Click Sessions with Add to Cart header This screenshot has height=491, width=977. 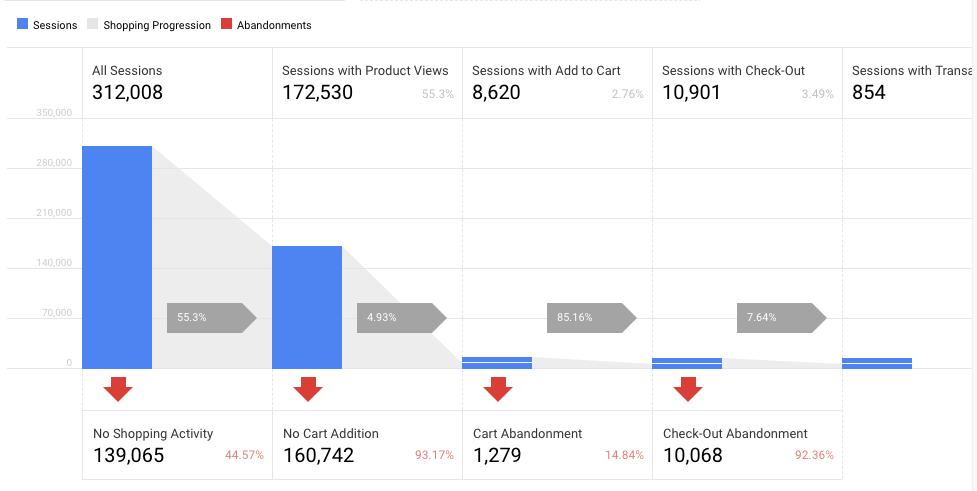[x=557, y=83]
